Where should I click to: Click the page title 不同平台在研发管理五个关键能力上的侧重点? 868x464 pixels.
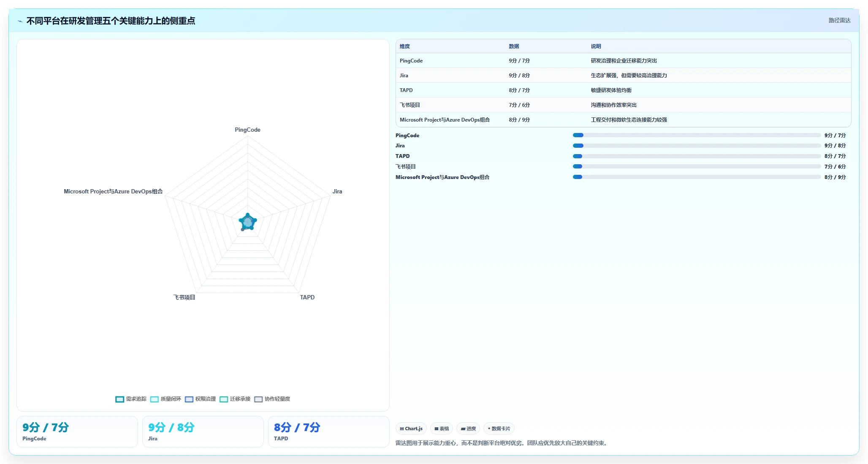[x=111, y=21]
